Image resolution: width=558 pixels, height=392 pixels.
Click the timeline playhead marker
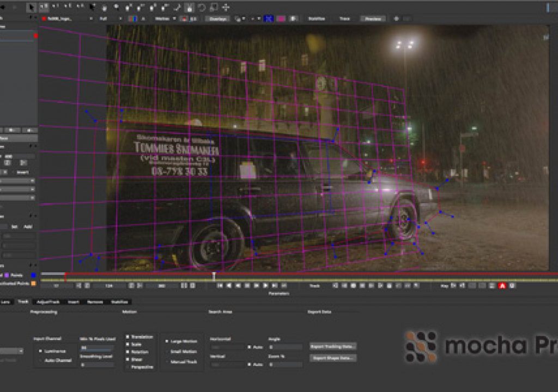click(214, 276)
